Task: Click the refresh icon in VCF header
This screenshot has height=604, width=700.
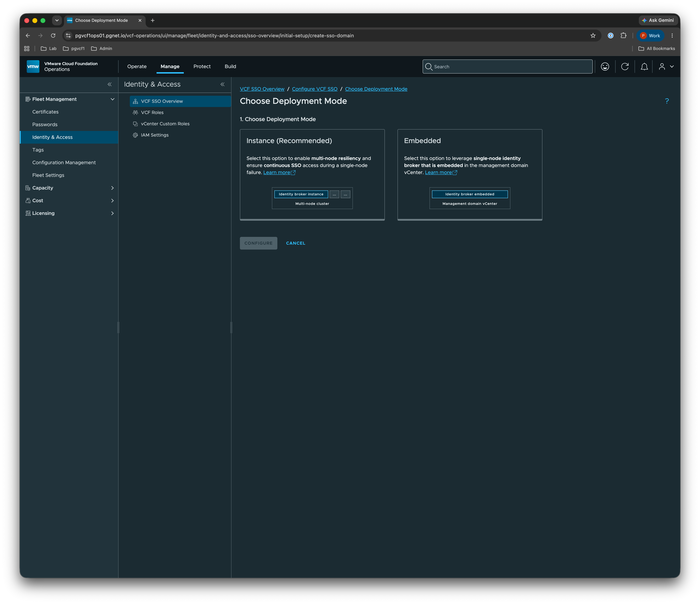Action: pos(625,67)
